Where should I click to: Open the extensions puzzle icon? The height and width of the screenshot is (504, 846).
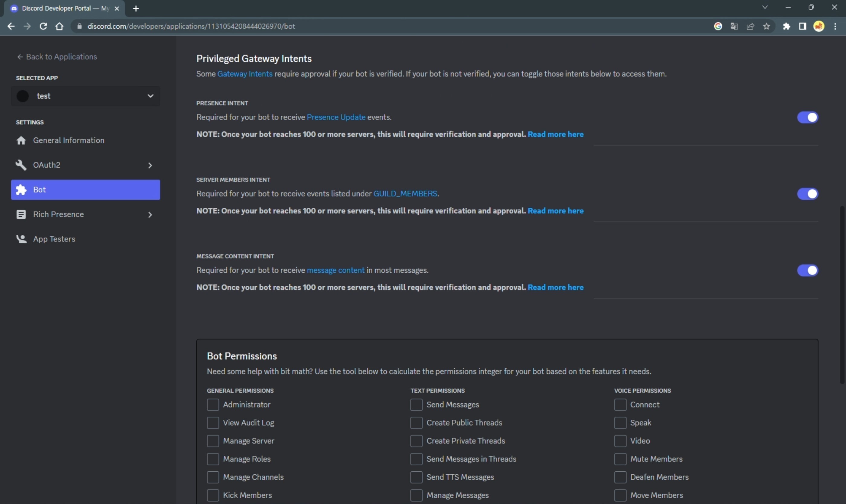coord(786,26)
